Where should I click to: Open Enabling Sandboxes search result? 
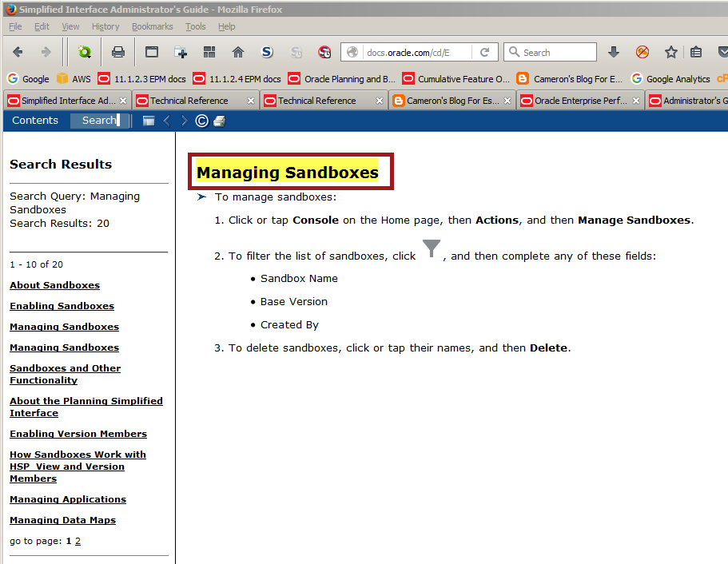(62, 306)
